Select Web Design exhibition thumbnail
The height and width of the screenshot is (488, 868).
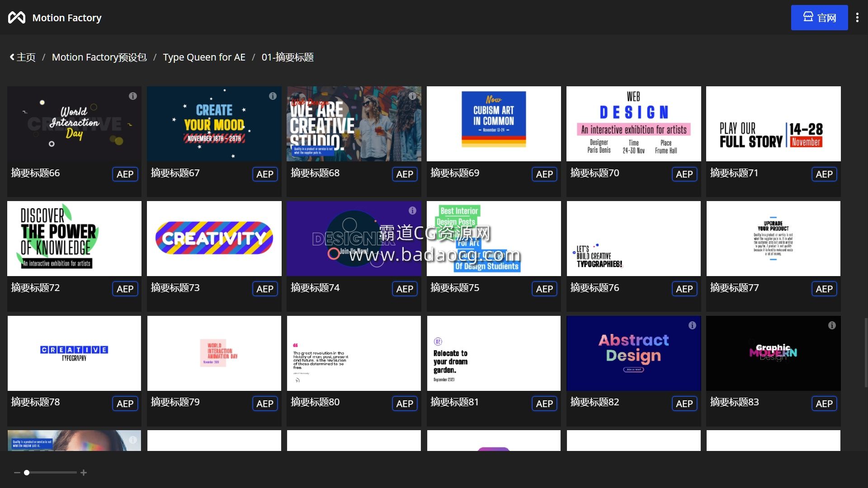633,124
